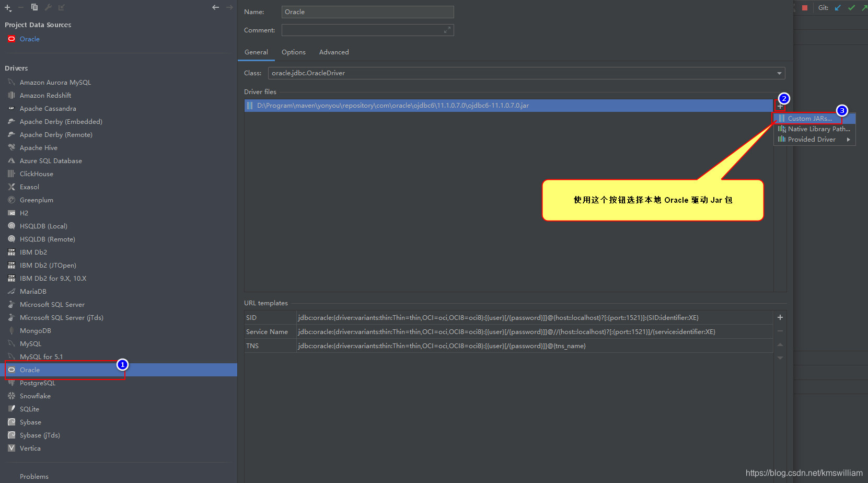868x483 pixels.
Task: Click the Greenplum driver icon
Action: [11, 200]
